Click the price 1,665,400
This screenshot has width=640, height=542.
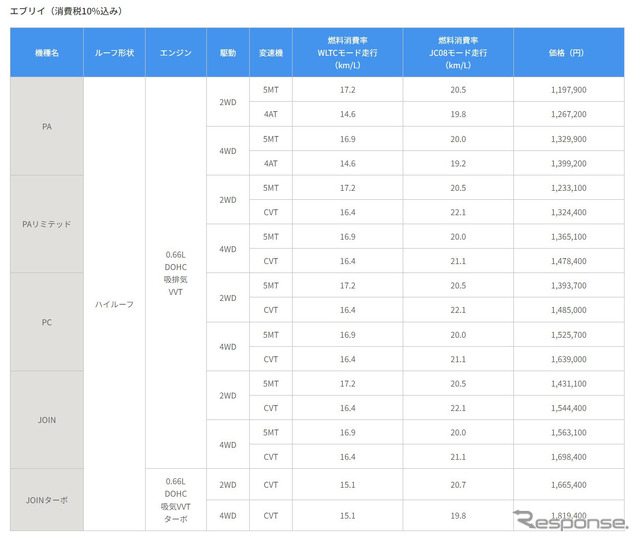(x=569, y=485)
